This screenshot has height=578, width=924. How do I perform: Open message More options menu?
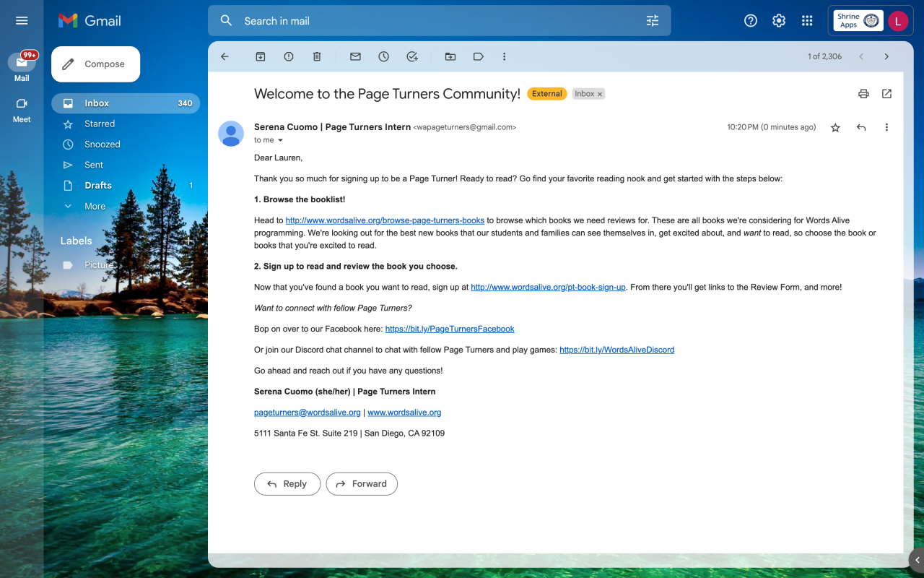point(886,128)
